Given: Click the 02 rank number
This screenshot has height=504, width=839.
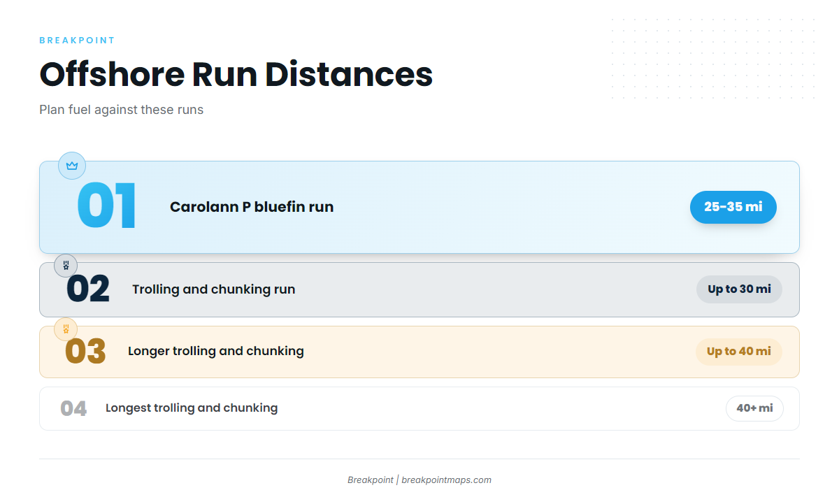Looking at the screenshot, I should tap(88, 289).
